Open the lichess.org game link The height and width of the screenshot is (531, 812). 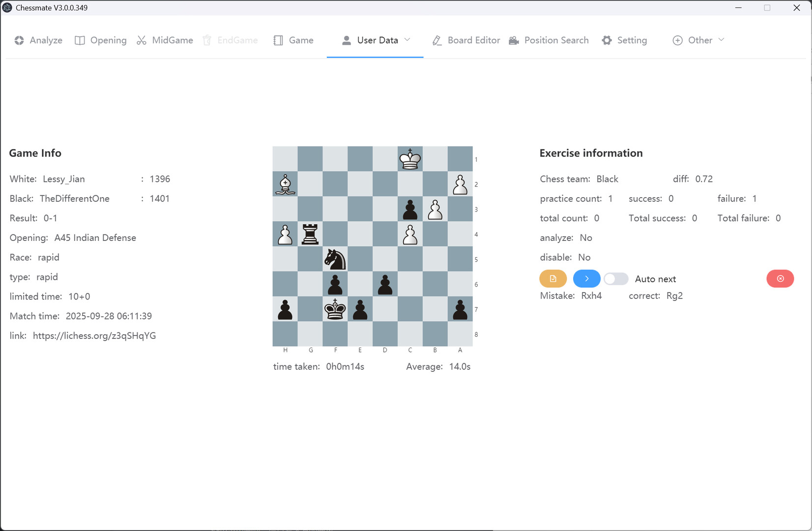(94, 335)
